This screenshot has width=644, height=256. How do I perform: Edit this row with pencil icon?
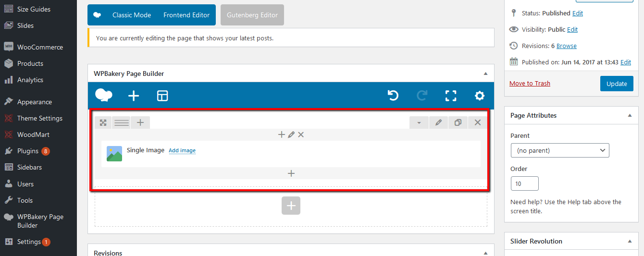pyautogui.click(x=438, y=122)
